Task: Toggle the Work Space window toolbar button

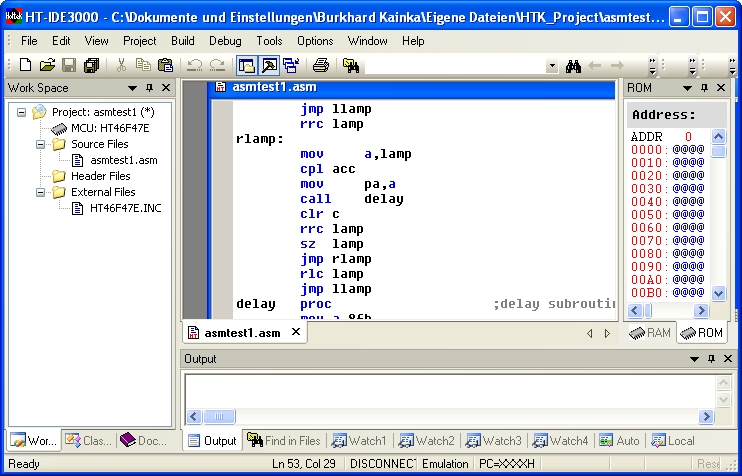Action: click(x=246, y=66)
